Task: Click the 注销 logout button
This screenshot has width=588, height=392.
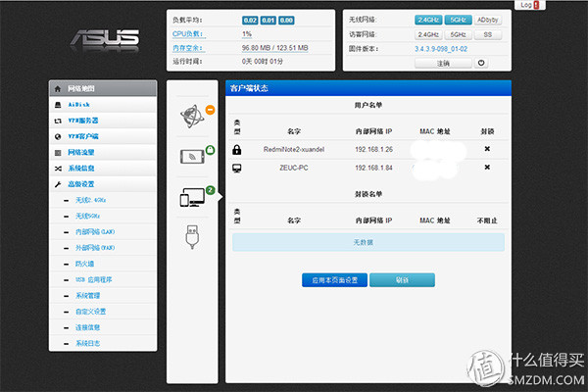Action: tap(443, 63)
